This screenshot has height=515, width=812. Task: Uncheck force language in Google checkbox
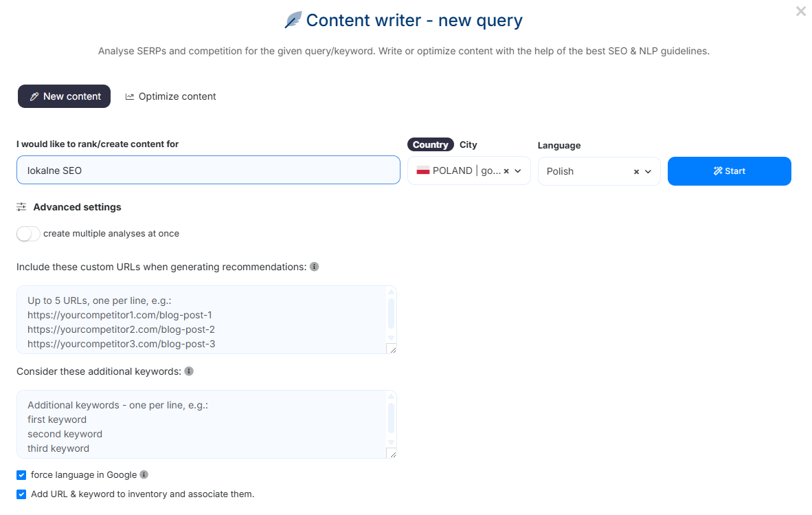coord(21,475)
